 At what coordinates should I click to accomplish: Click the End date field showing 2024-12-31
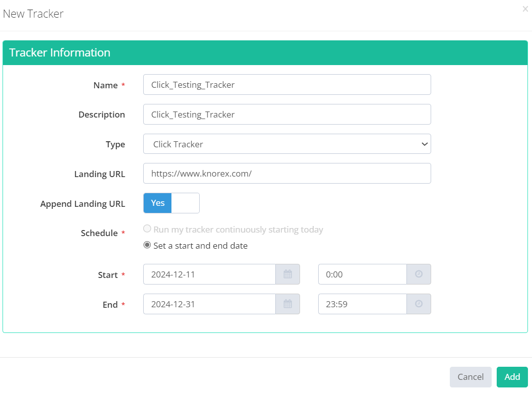click(209, 304)
